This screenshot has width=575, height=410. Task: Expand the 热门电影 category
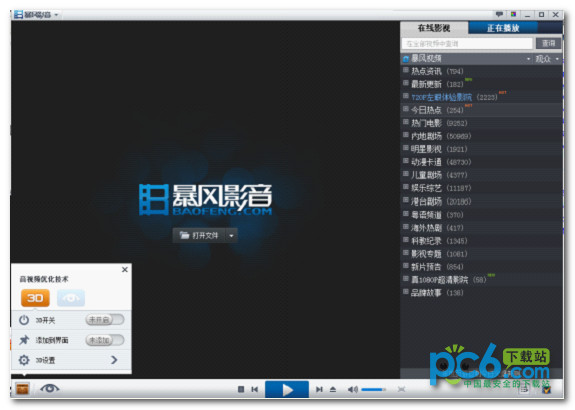coord(406,122)
